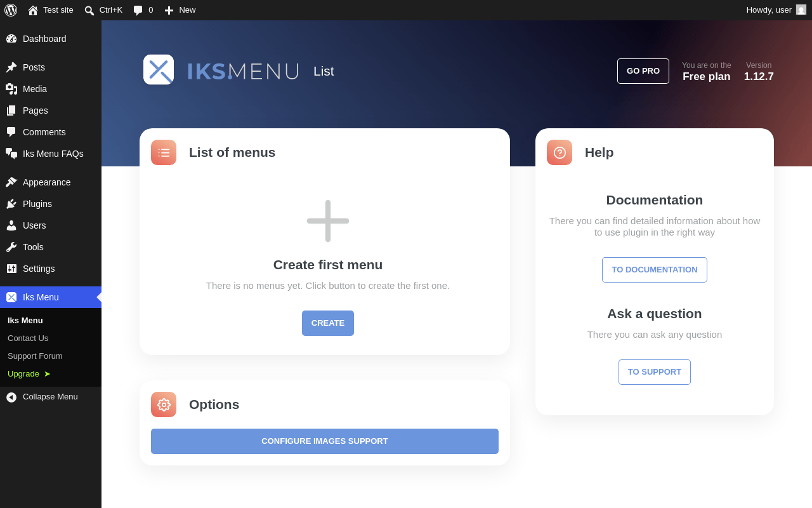This screenshot has height=508, width=812.
Task: Open the WordPress logo menu
Action: [11, 10]
